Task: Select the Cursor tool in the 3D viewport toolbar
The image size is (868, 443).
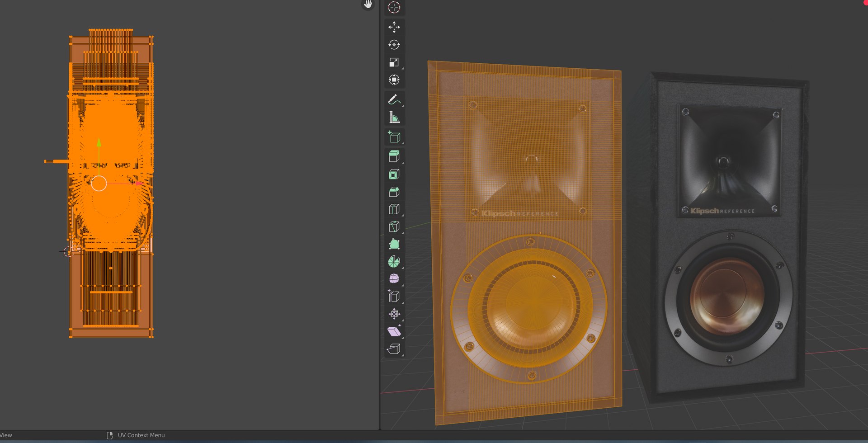Action: pos(394,8)
